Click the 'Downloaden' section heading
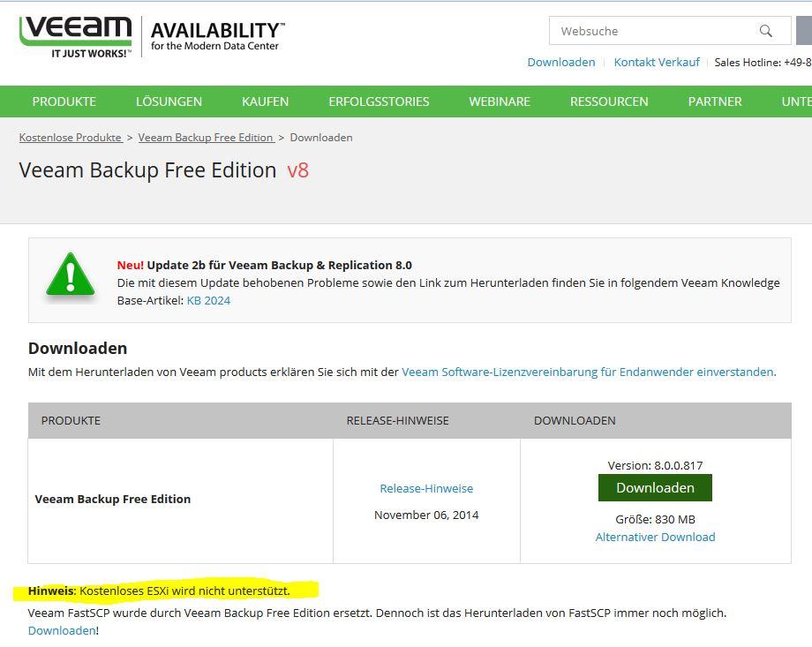The image size is (812, 647). point(78,348)
